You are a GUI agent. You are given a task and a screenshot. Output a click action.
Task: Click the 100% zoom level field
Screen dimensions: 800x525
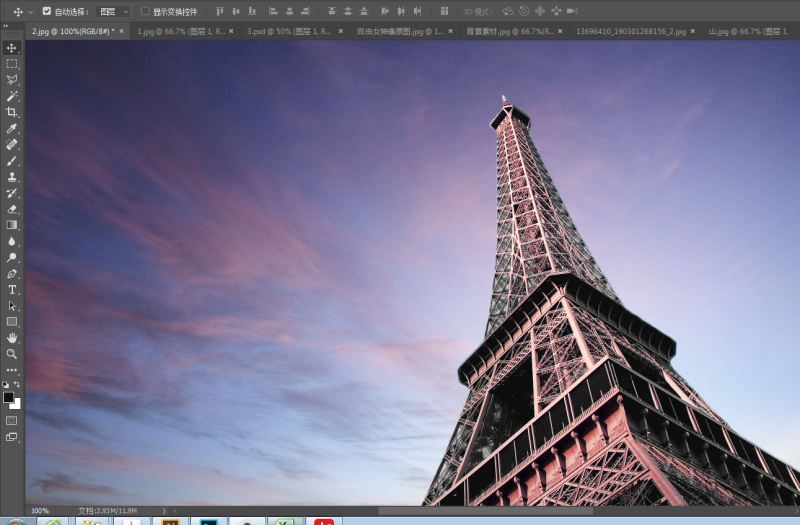click(x=40, y=510)
